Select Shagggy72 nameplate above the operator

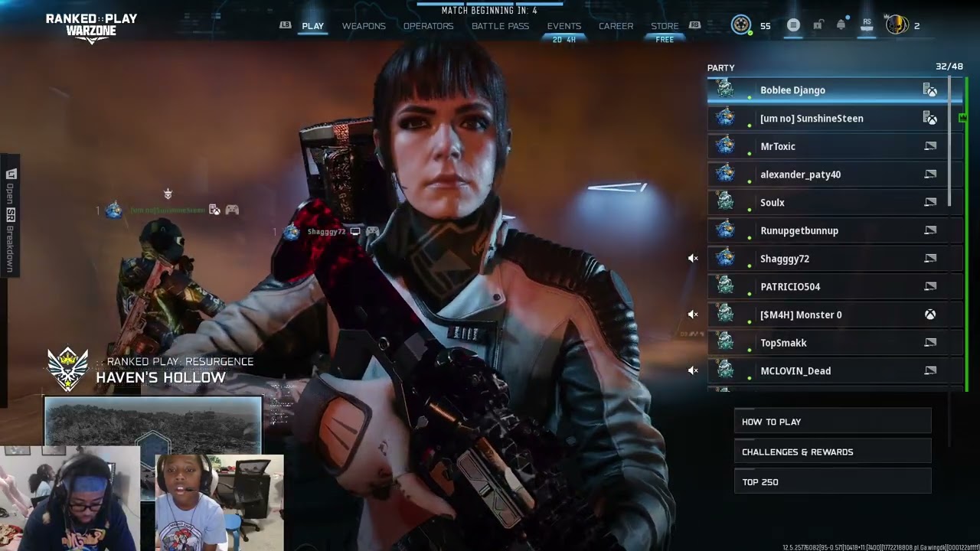pos(326,231)
